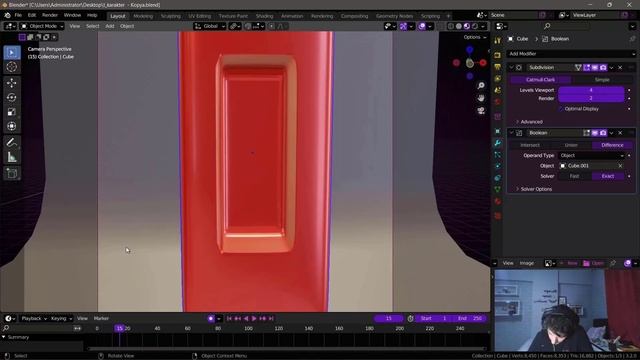The image size is (640, 360).
Task: Remove the Boolean modifier
Action: point(620,133)
